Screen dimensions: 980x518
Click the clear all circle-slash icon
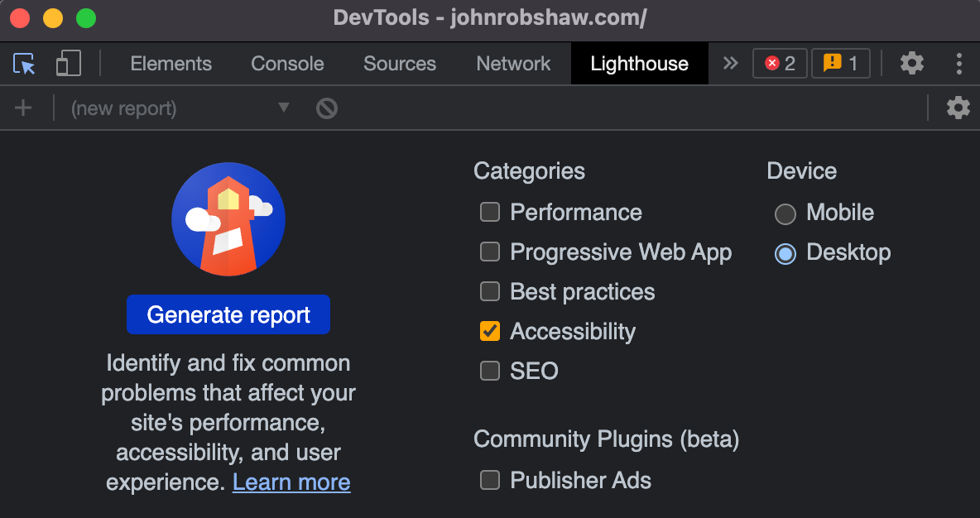[x=327, y=108]
